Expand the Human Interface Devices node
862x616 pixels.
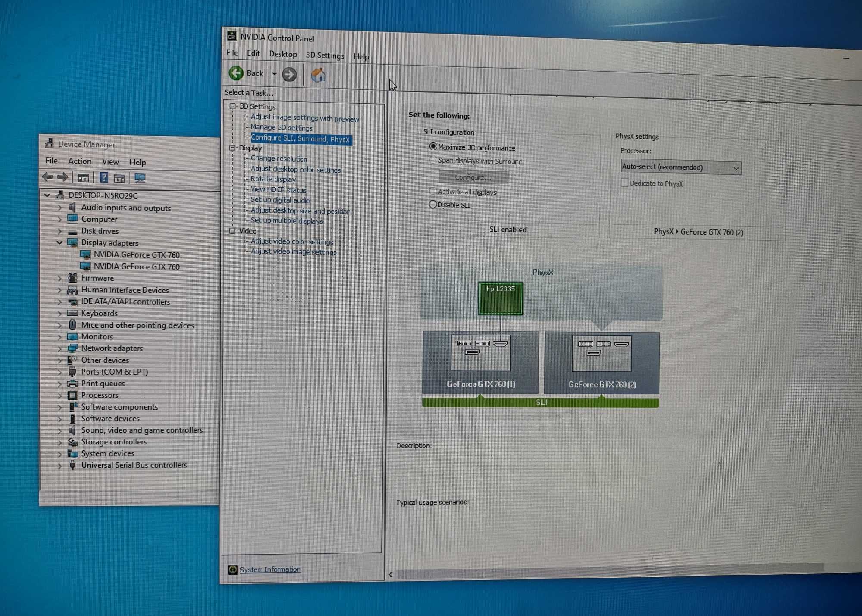(60, 290)
